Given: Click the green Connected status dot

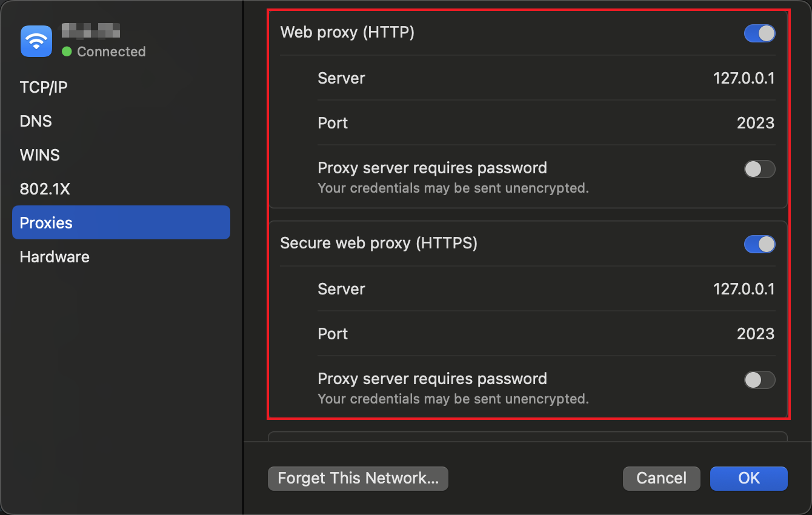Looking at the screenshot, I should [x=67, y=51].
